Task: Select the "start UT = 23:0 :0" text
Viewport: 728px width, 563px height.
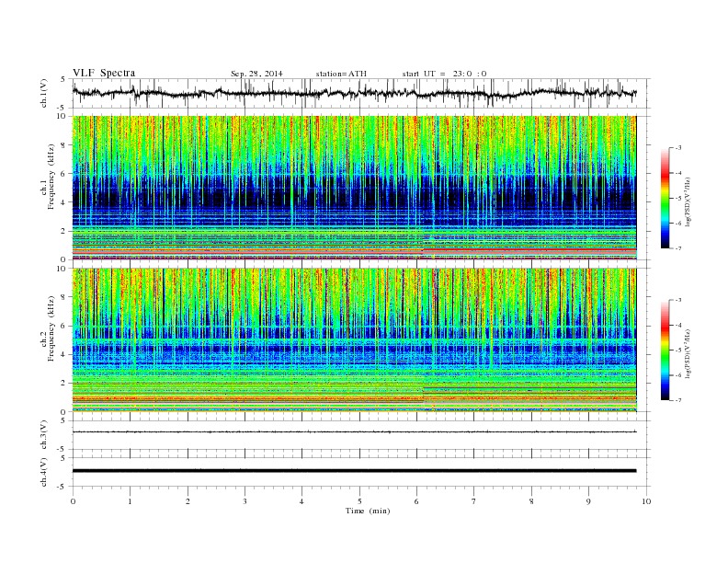Action: click(444, 74)
